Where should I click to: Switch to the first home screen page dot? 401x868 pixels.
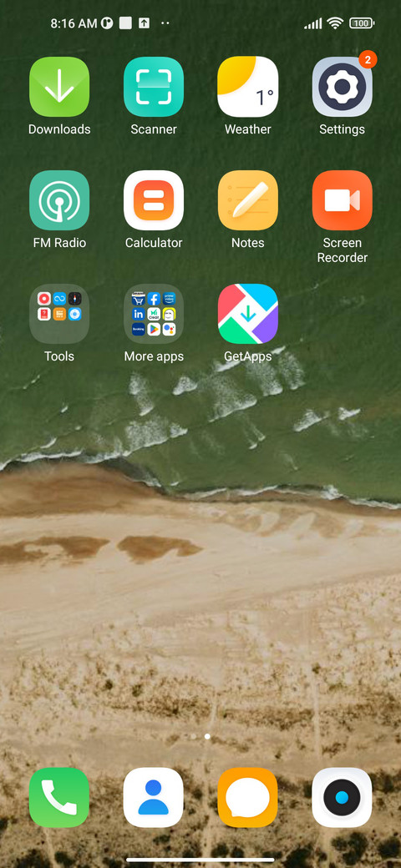[193, 736]
